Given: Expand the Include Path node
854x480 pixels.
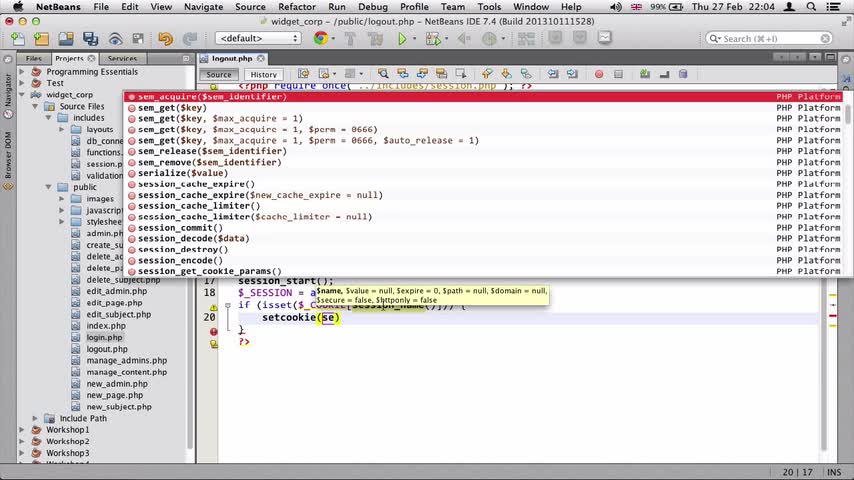Looking at the screenshot, I should [35, 418].
